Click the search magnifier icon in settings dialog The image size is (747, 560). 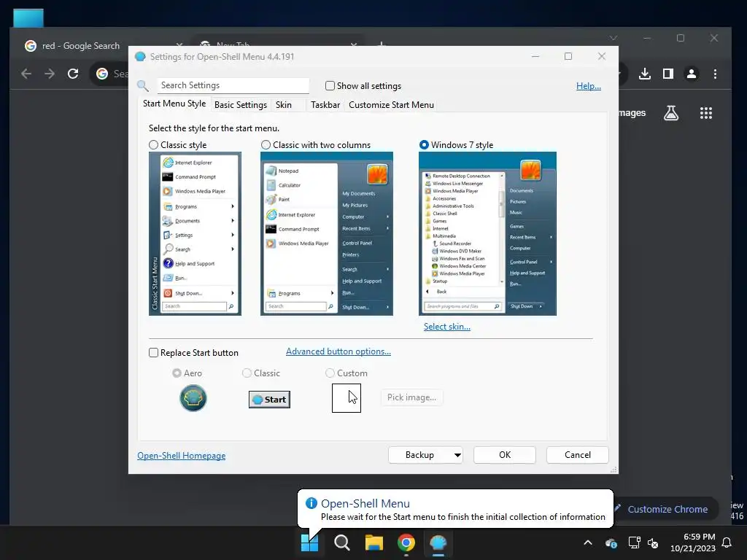click(143, 86)
